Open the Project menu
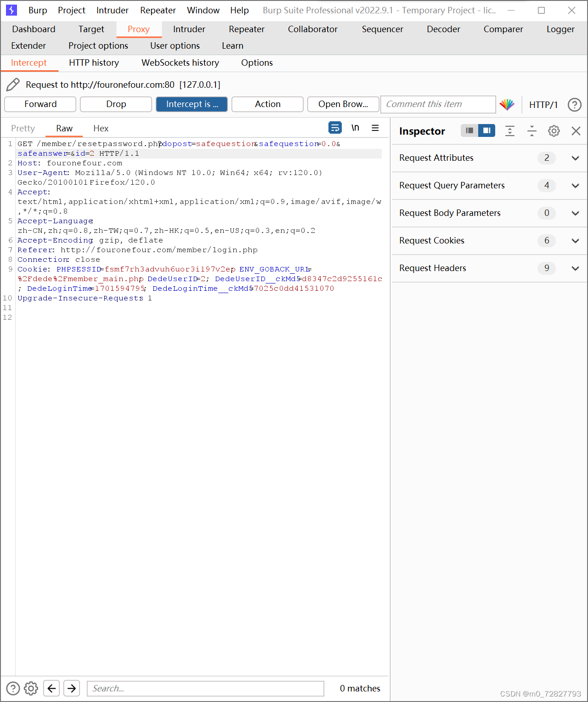The height and width of the screenshot is (702, 588). click(x=72, y=10)
